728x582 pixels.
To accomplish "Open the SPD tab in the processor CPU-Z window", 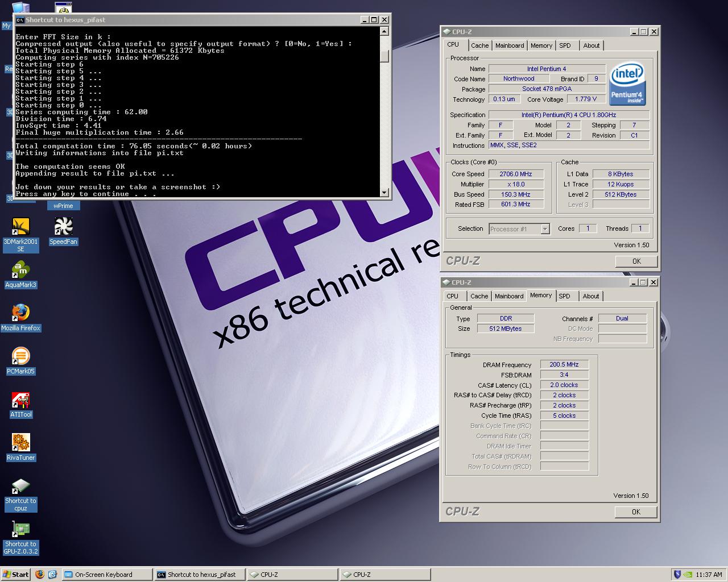I will (x=565, y=45).
